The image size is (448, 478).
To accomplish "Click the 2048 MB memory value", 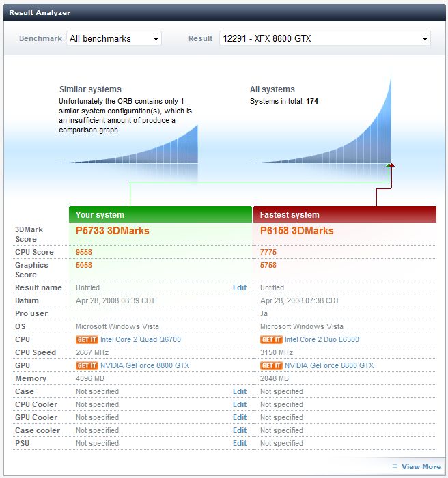I will click(274, 378).
